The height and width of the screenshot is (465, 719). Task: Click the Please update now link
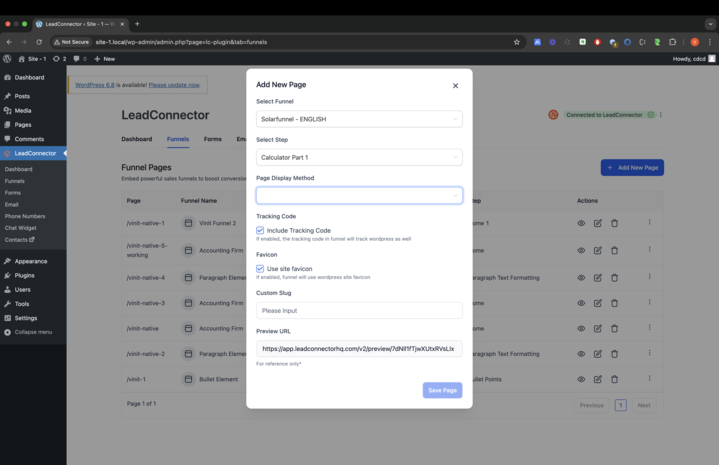pyautogui.click(x=174, y=85)
